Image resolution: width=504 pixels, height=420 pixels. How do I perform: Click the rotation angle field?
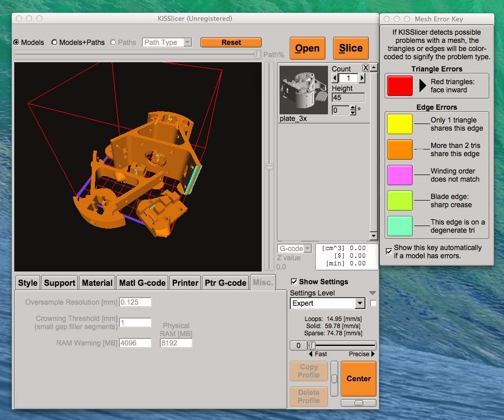(341, 110)
